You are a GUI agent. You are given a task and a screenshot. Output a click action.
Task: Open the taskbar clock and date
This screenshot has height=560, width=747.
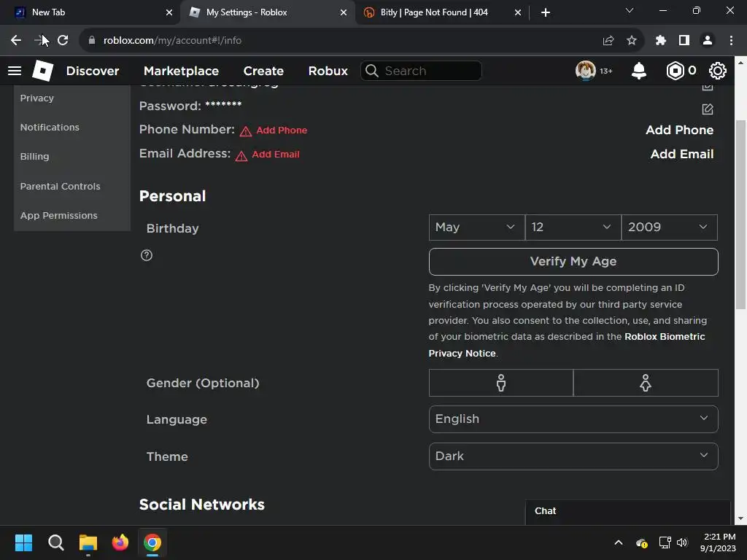(x=718, y=542)
